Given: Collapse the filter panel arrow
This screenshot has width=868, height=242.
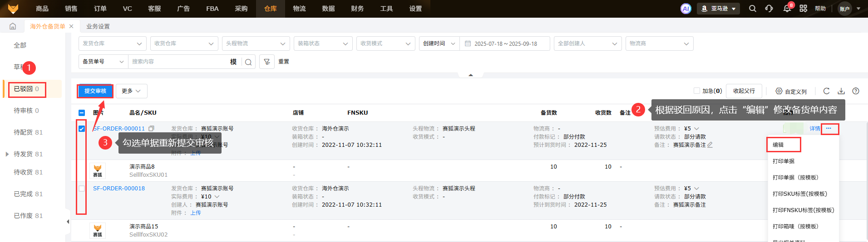Looking at the screenshot, I should (x=471, y=75).
